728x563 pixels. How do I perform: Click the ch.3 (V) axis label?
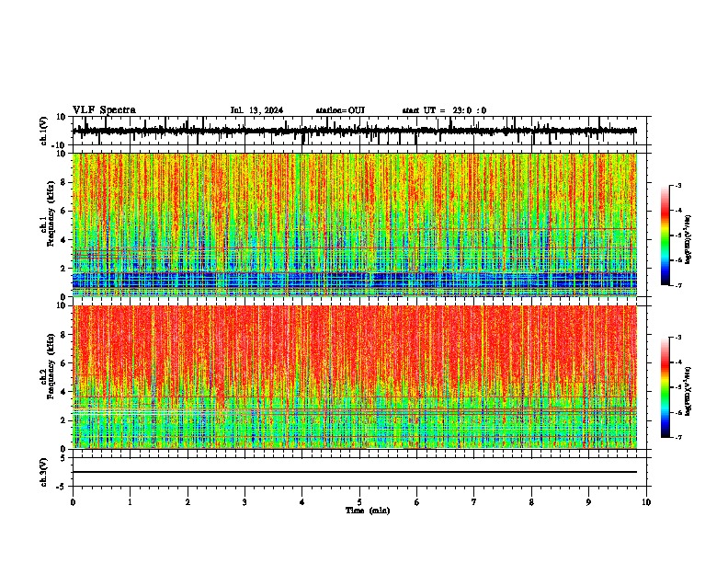pyautogui.click(x=44, y=472)
